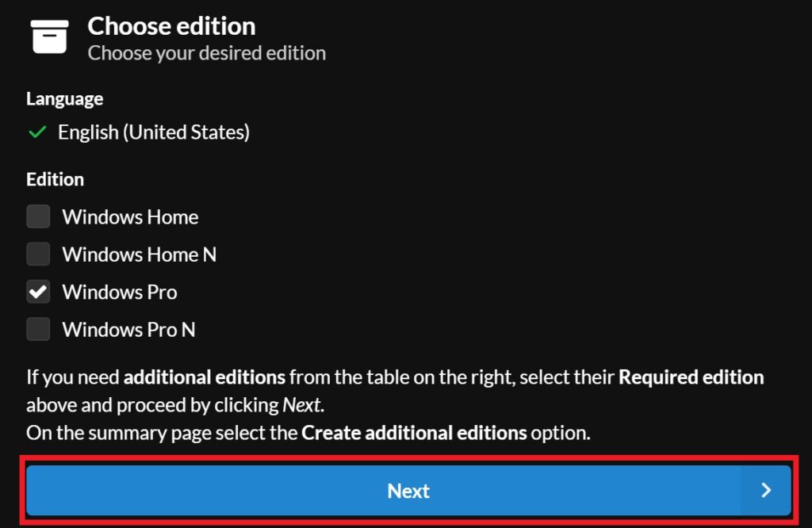Image resolution: width=812 pixels, height=528 pixels.
Task: Click the Choose your desired edition subtitle
Action: [206, 54]
